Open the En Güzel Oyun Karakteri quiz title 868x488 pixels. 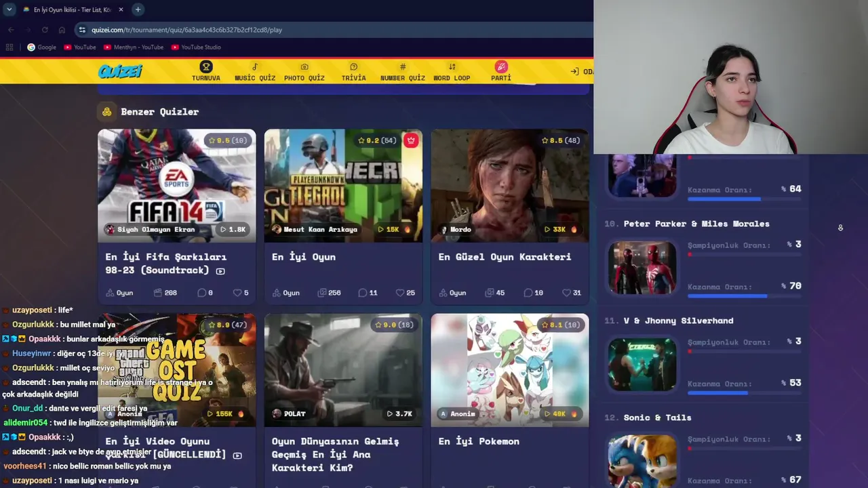[505, 257]
